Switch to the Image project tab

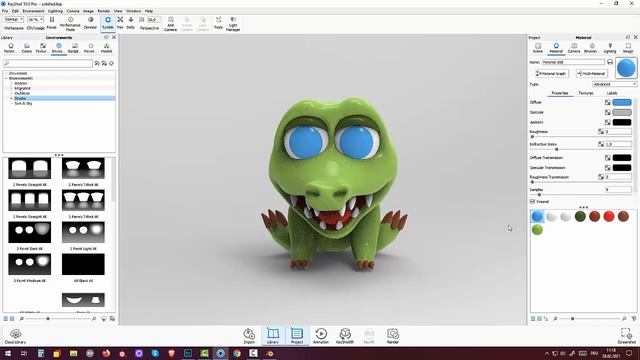[628, 48]
